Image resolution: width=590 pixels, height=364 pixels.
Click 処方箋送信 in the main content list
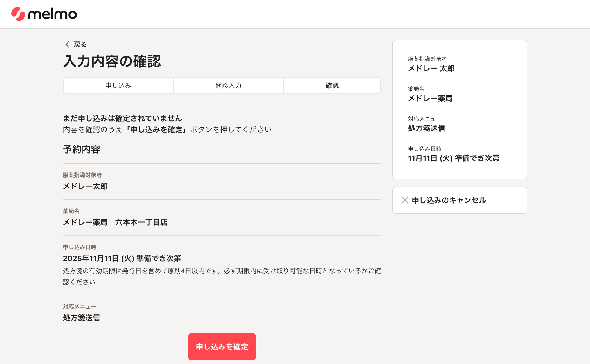(x=81, y=318)
